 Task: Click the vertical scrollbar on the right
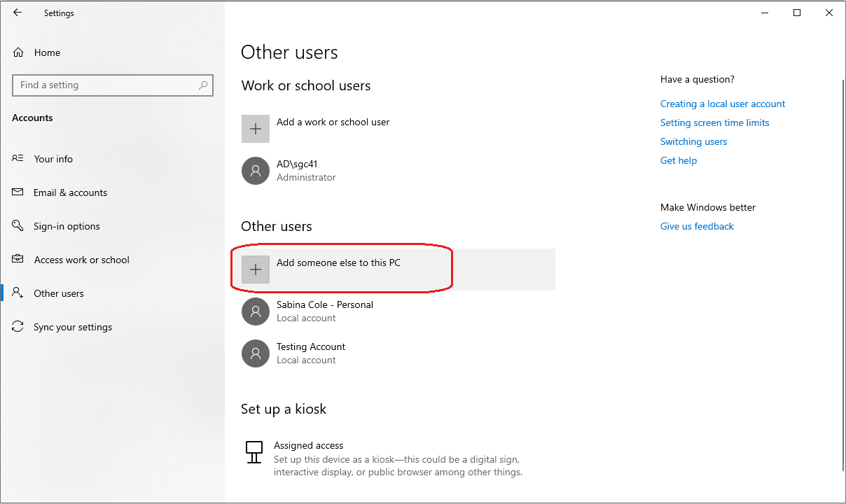click(842, 273)
